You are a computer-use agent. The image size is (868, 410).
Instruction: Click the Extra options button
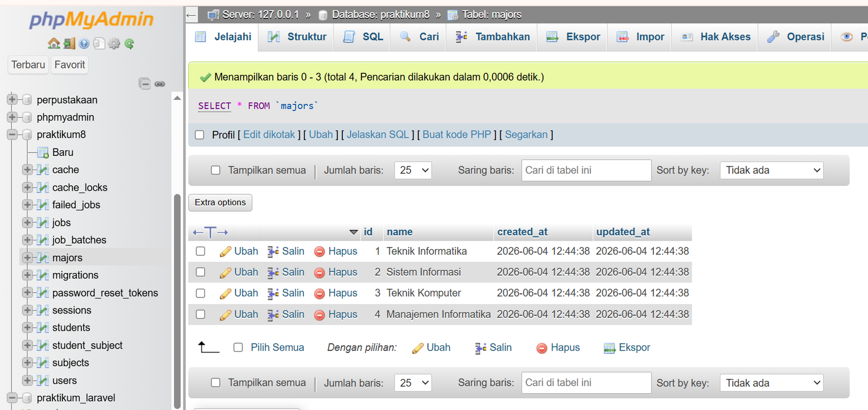click(x=220, y=203)
